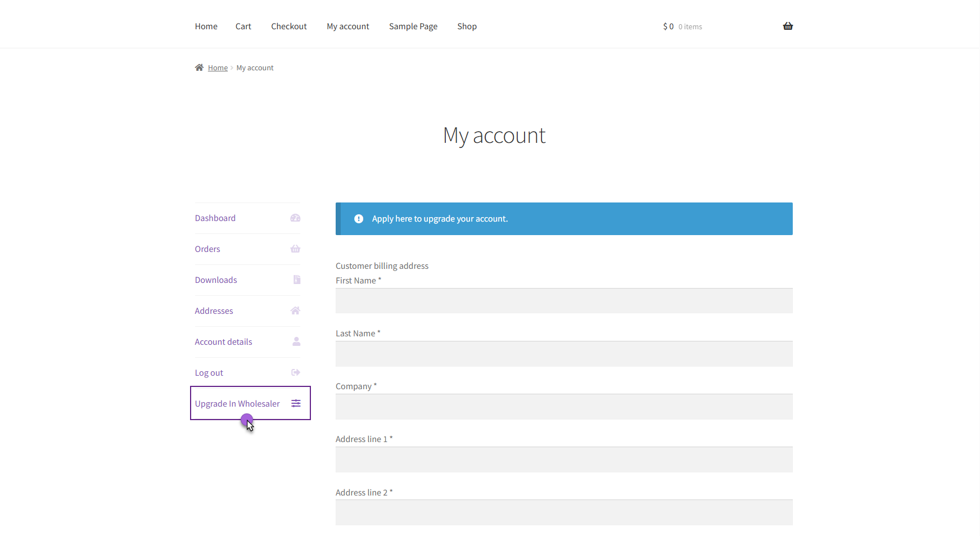The height and width of the screenshot is (536, 980).
Task: Open My account in top navigation
Action: coord(348,26)
